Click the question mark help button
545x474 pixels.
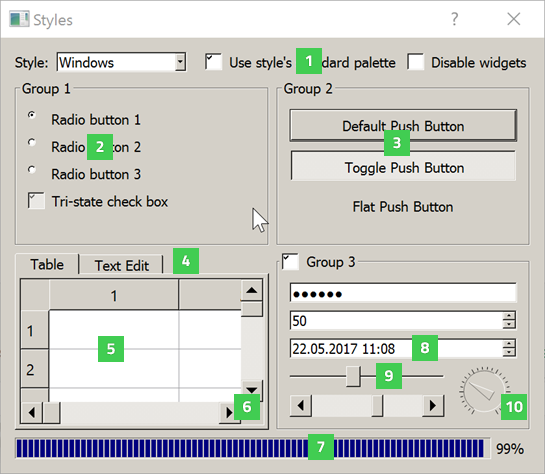point(455,19)
